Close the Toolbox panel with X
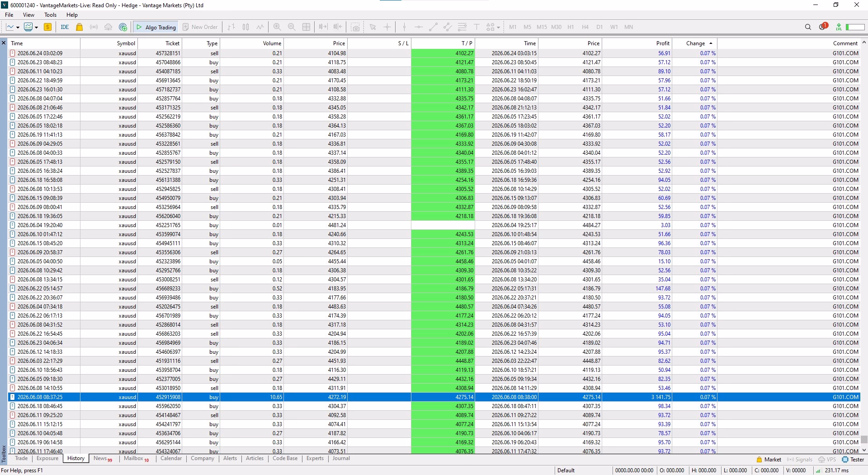 click(x=4, y=43)
